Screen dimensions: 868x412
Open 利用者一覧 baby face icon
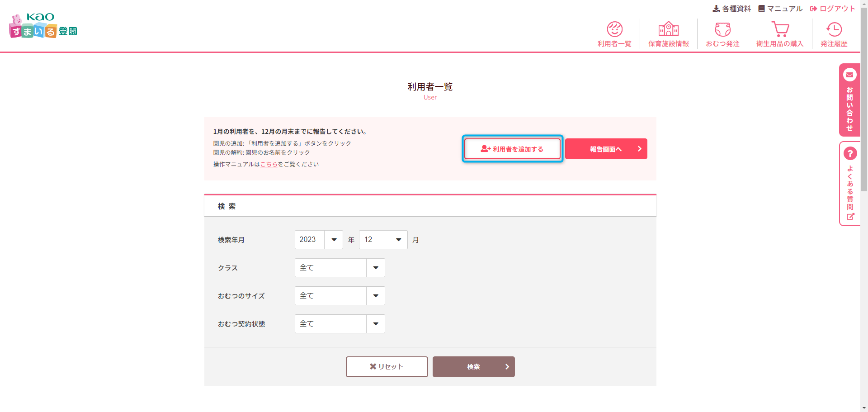point(614,29)
